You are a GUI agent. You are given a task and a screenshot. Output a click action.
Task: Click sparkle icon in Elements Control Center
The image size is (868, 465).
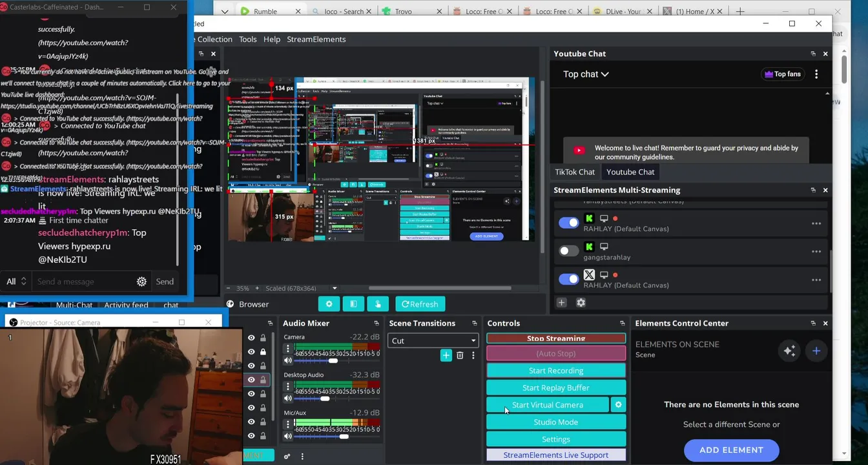[x=789, y=351]
